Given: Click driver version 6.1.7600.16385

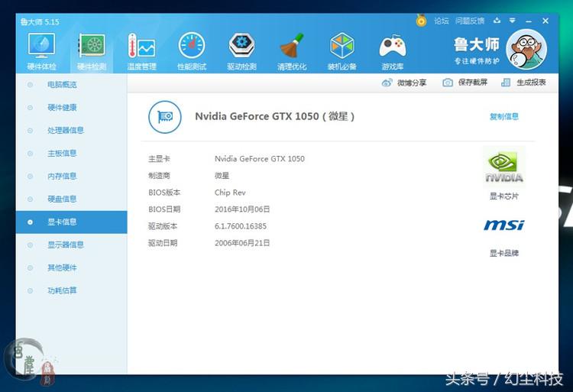Looking at the screenshot, I should 241,226.
